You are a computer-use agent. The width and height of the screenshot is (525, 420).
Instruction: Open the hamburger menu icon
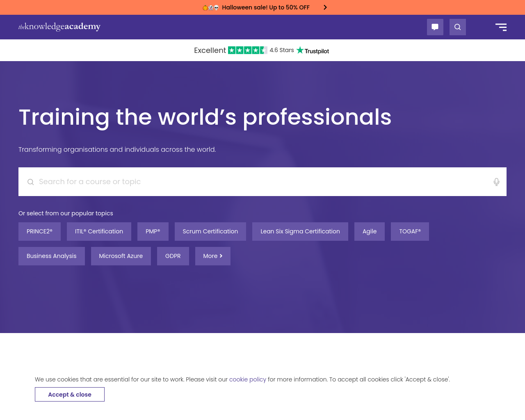click(501, 27)
